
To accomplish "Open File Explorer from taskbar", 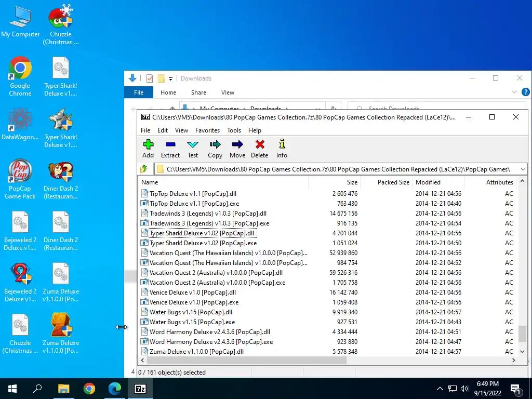I will (x=63, y=389).
